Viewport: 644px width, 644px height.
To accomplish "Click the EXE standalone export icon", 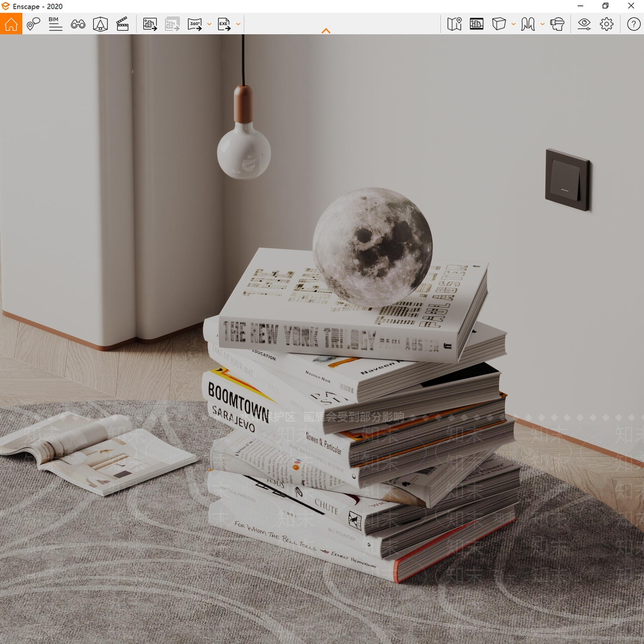I will pos(224,24).
